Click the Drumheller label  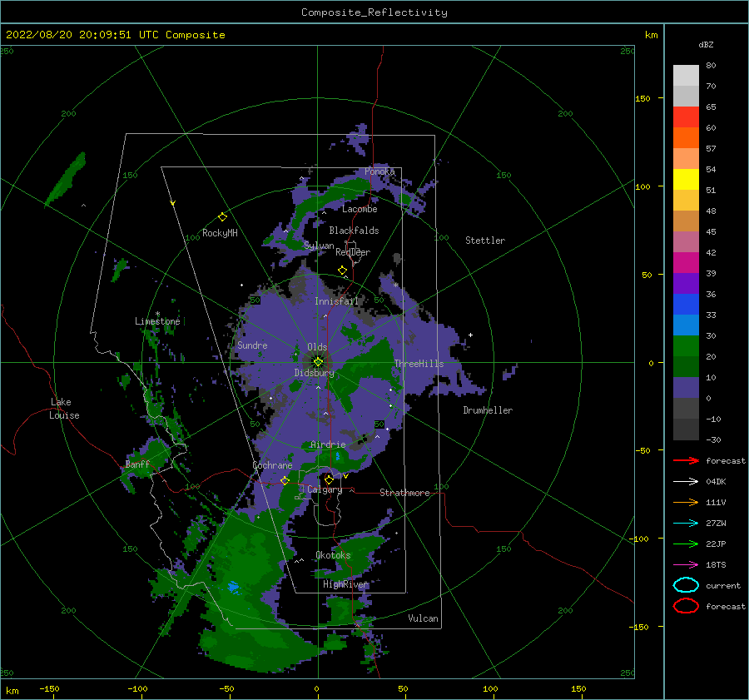tap(488, 410)
